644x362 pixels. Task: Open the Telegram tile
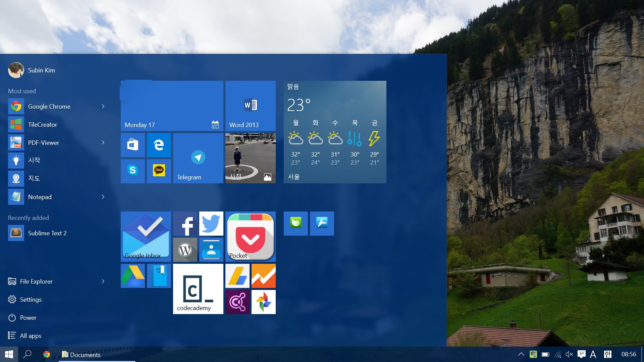198,158
